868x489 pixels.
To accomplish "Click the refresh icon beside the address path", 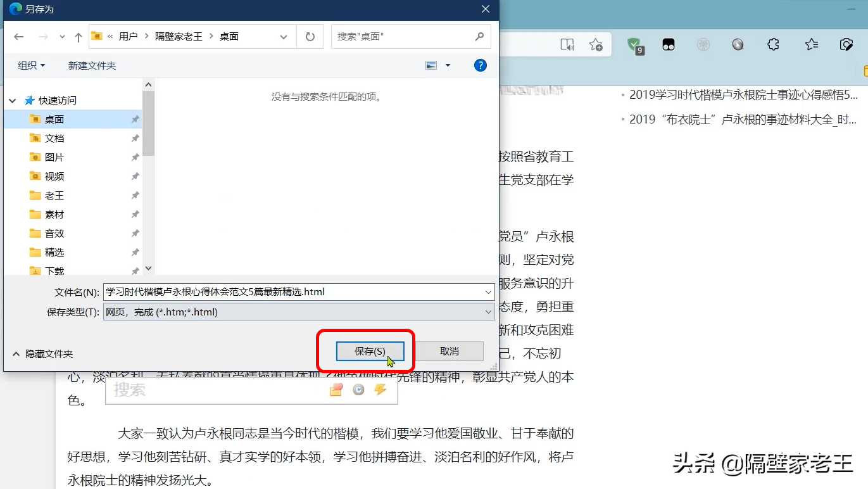I will coord(310,36).
